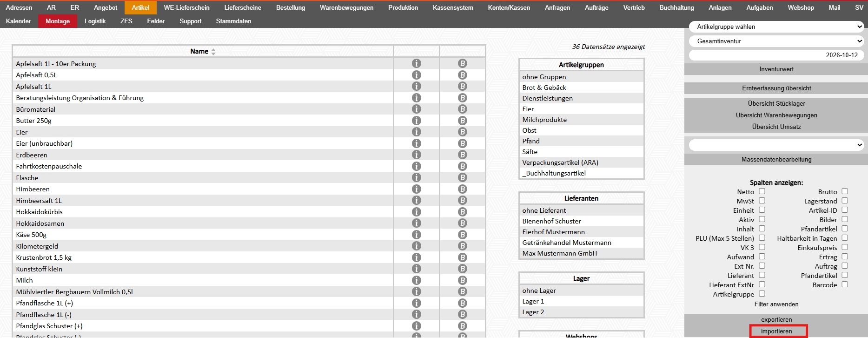
Task: Open info icon for Kilometergeld
Action: point(417,246)
